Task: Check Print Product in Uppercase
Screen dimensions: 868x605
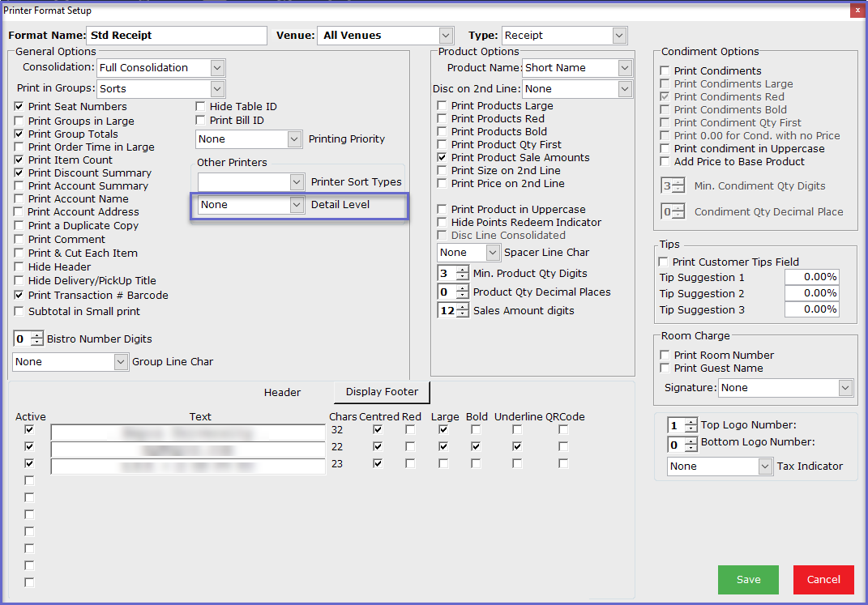Action: (442, 209)
